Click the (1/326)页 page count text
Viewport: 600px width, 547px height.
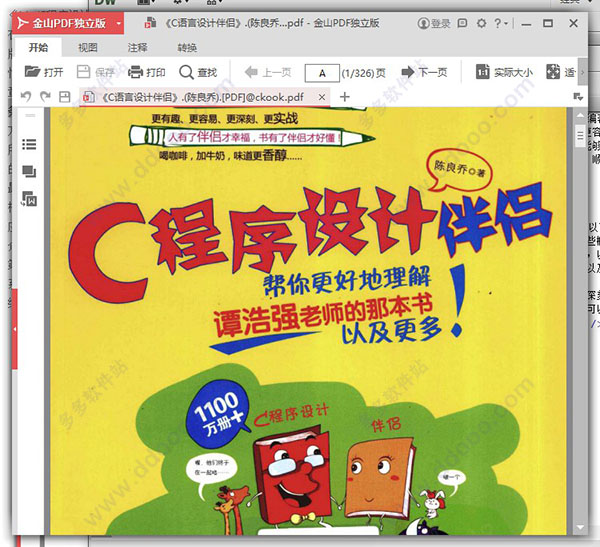tap(363, 73)
